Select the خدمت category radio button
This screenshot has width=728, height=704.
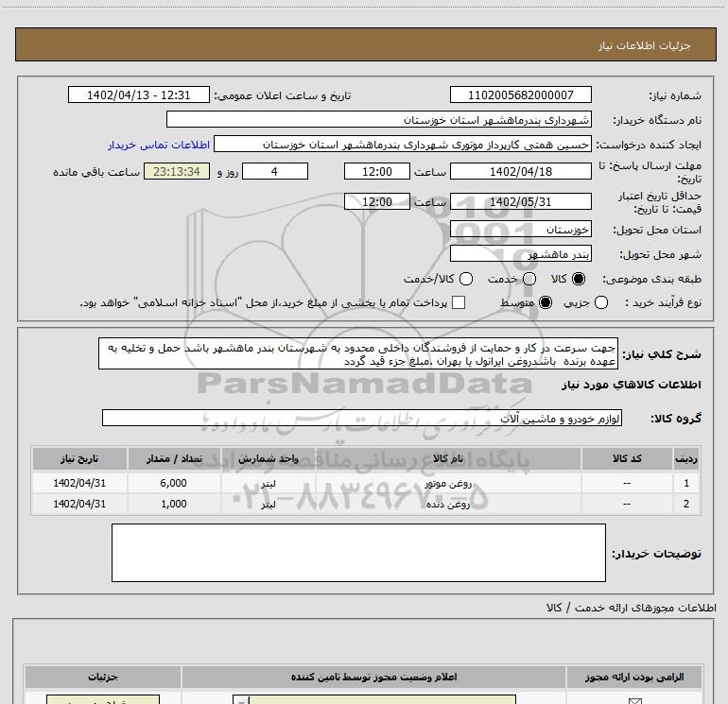click(529, 279)
